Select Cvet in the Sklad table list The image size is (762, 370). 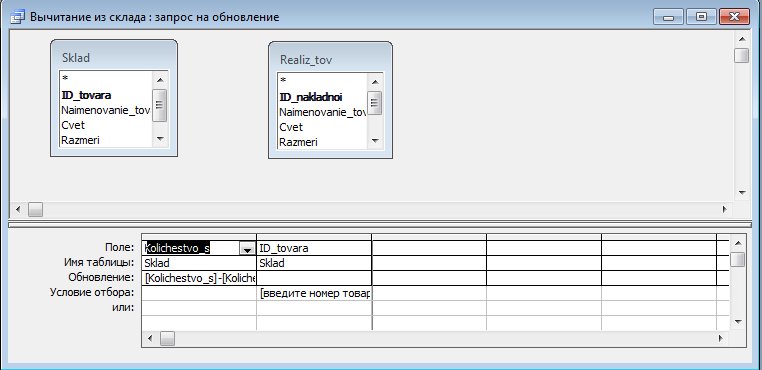click(73, 125)
